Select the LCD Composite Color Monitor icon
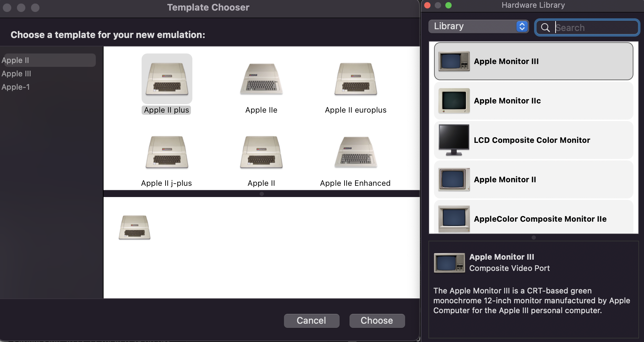 (x=454, y=140)
